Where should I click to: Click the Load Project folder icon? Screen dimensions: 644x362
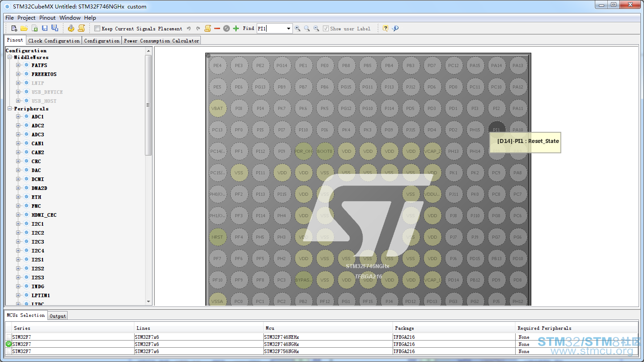coord(24,28)
